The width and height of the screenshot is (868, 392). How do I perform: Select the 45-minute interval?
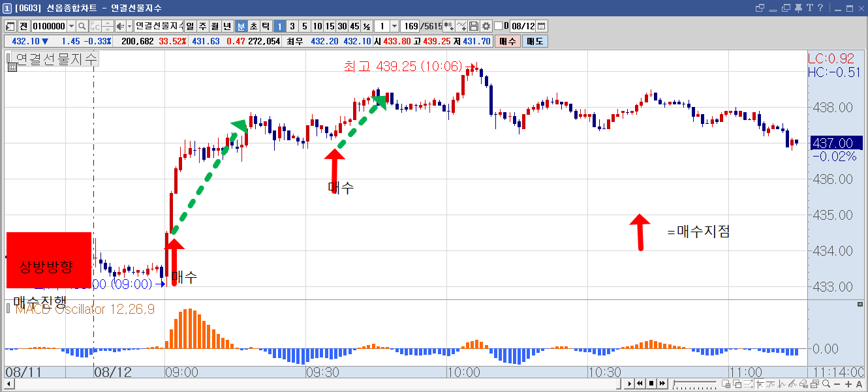(x=354, y=26)
